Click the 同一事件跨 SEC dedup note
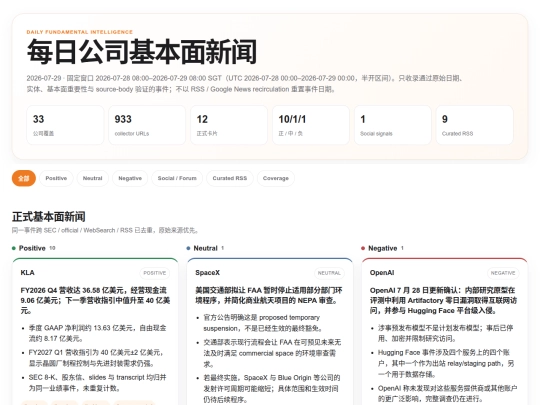Viewport: 540px width, 405px height. 105,230
